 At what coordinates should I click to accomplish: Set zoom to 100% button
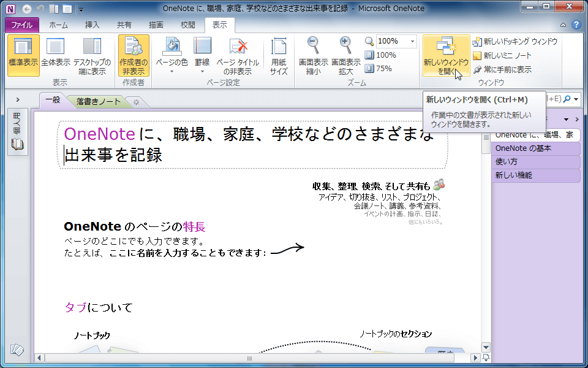pyautogui.click(x=380, y=55)
